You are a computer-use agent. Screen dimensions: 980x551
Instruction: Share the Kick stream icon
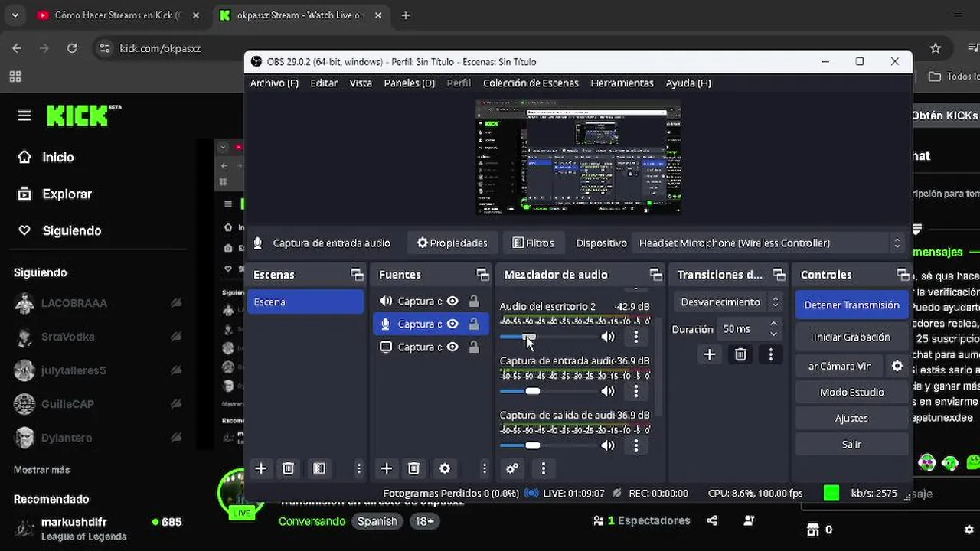[712, 520]
